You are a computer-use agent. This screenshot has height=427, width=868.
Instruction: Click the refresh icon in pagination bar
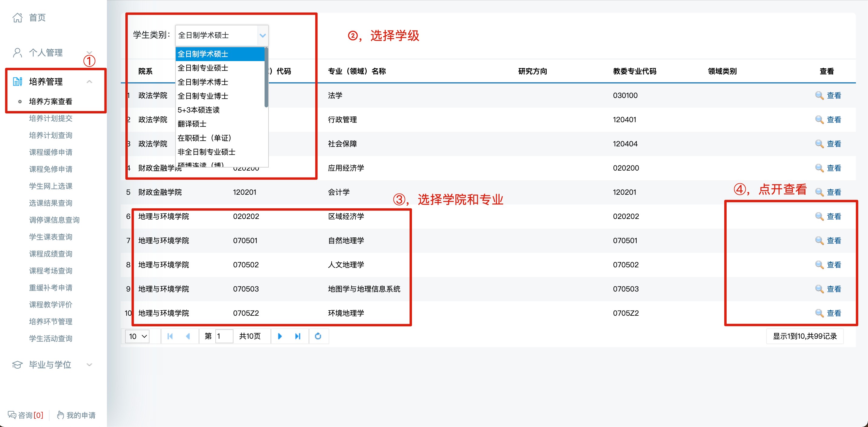[318, 336]
